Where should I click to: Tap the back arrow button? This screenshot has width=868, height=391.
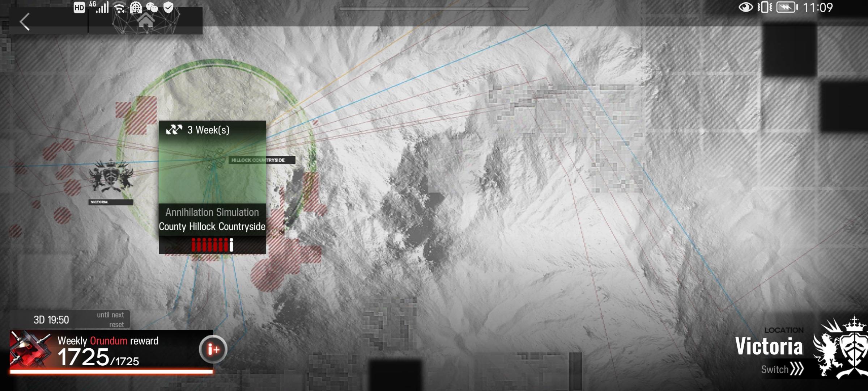pos(25,22)
